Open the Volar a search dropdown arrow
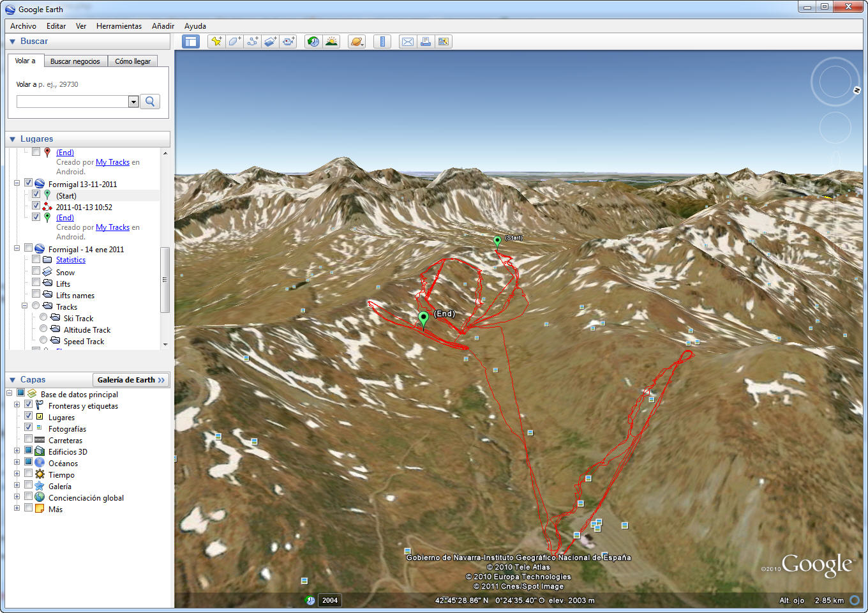The width and height of the screenshot is (868, 613). 133,102
